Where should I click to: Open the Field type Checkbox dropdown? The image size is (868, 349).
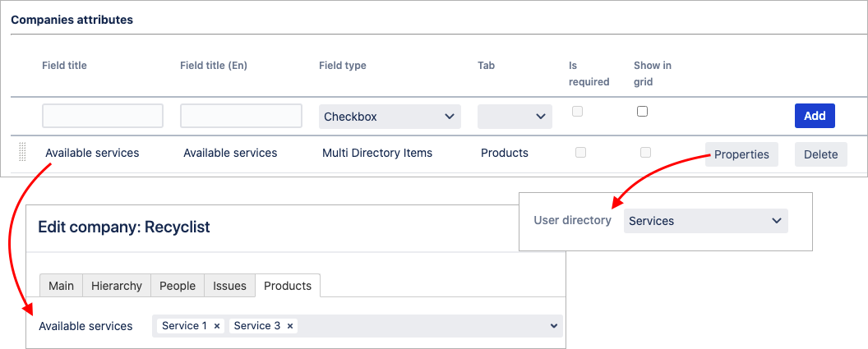click(390, 117)
